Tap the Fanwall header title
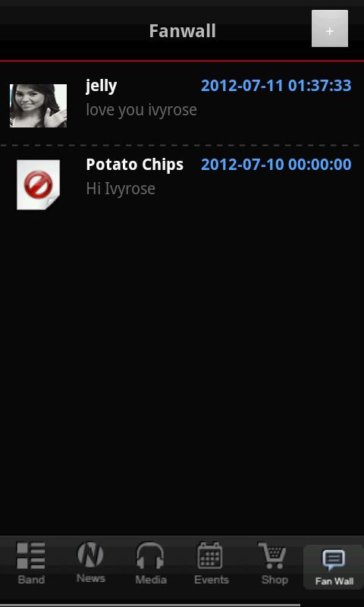The height and width of the screenshot is (607, 364). tap(183, 31)
